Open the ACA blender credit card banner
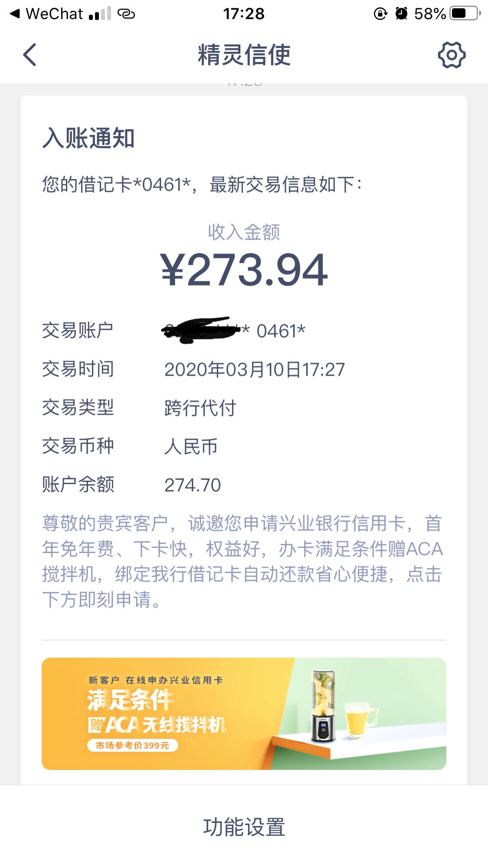 coord(244,714)
